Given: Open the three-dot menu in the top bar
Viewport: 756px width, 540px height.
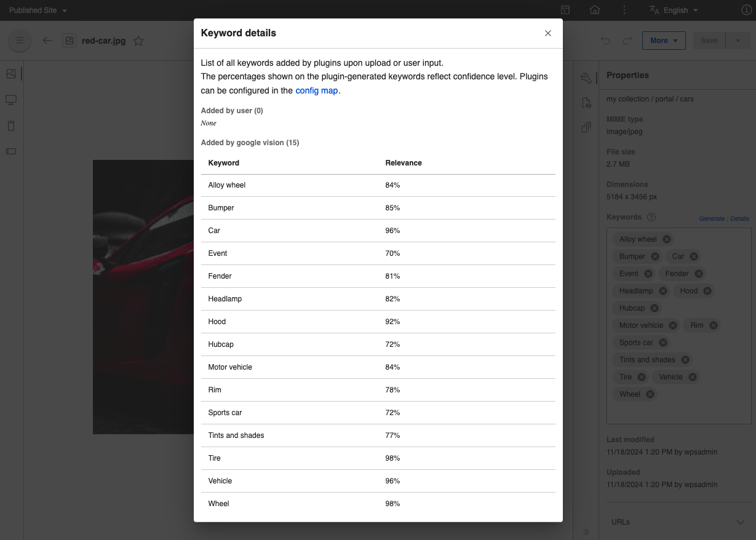Looking at the screenshot, I should click(624, 10).
